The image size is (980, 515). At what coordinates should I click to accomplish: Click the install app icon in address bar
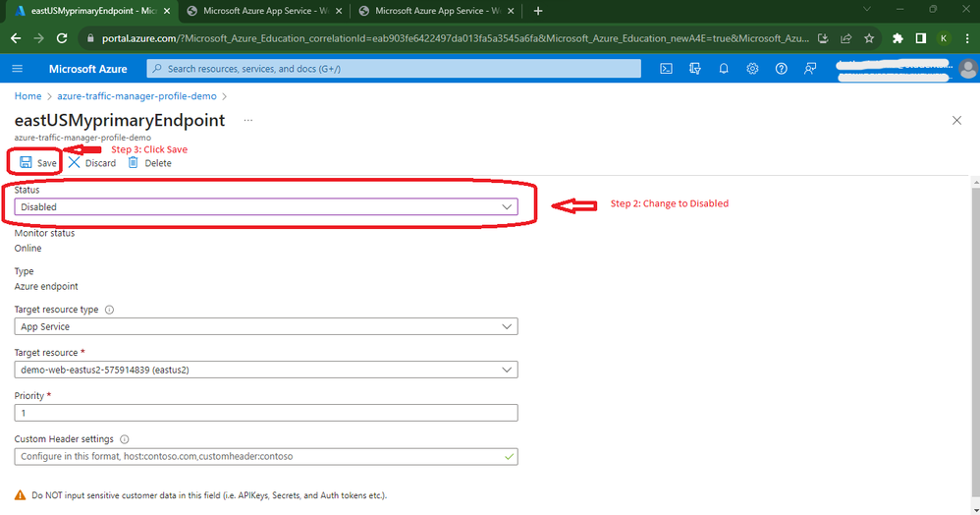click(x=823, y=38)
